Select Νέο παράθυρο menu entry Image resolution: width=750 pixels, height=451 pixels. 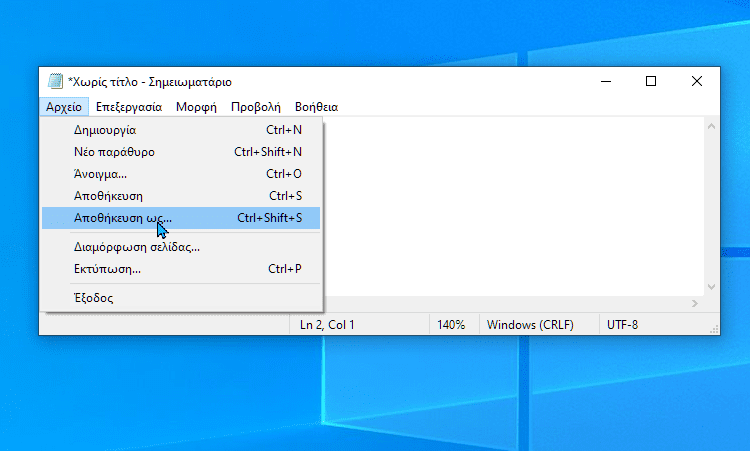pos(181,152)
